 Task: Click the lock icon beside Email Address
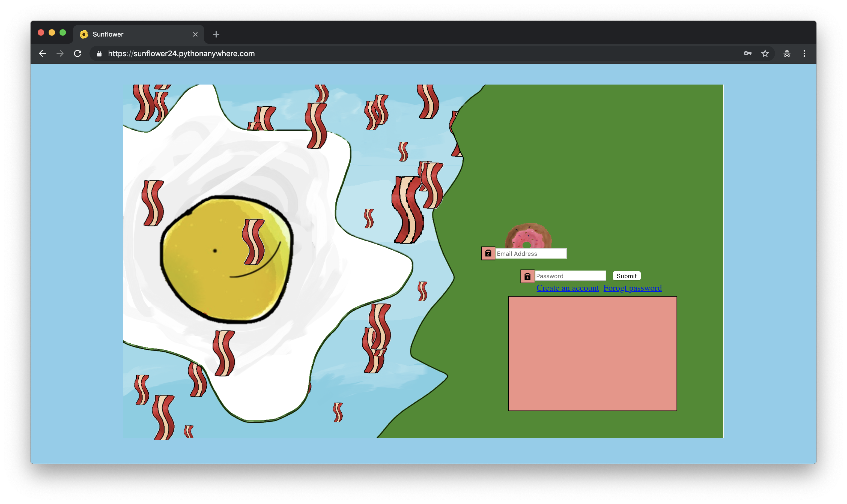[x=488, y=253]
